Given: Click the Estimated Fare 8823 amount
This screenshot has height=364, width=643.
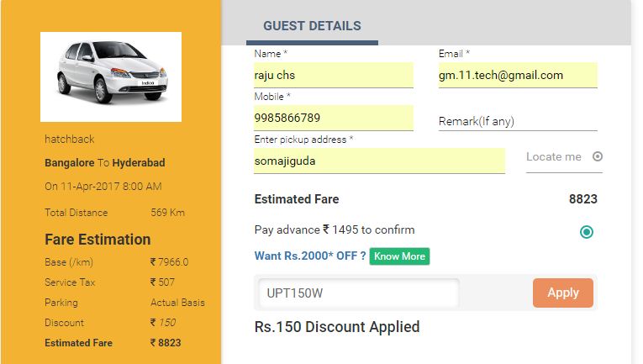Looking at the screenshot, I should [x=582, y=199].
